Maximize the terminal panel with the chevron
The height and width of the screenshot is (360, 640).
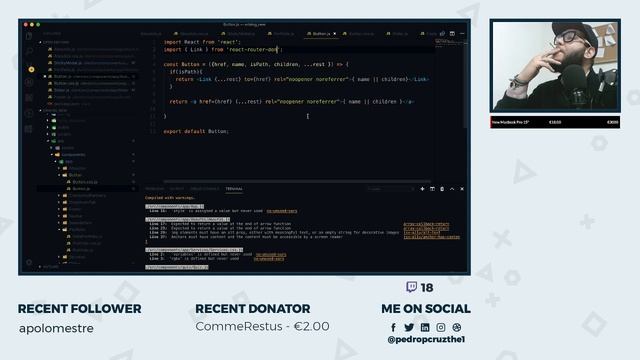pyautogui.click(x=452, y=189)
